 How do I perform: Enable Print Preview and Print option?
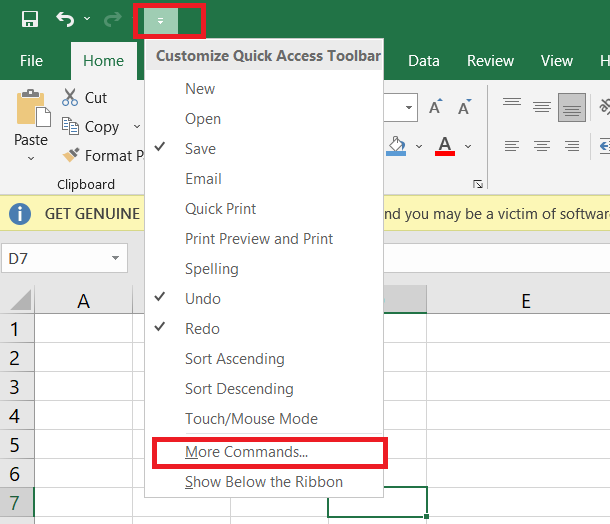tap(264, 238)
